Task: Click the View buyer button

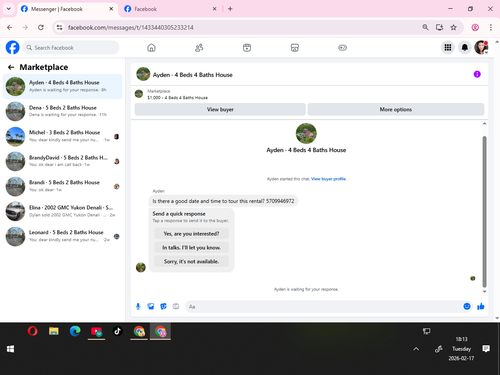Action: tap(220, 109)
